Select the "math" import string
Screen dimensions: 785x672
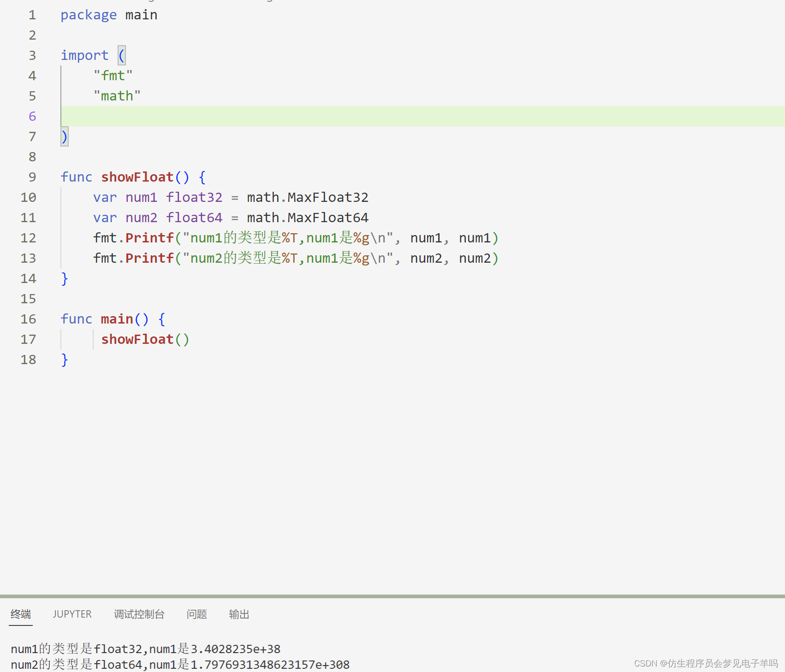click(117, 96)
